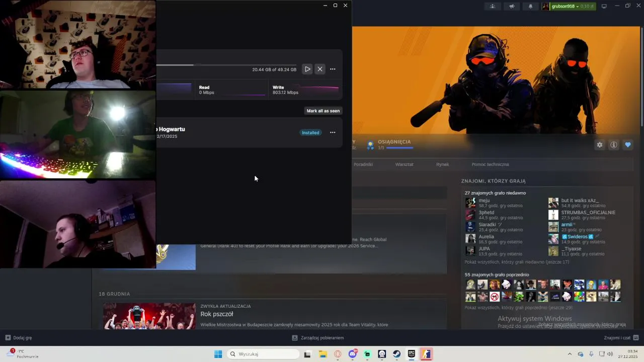
Task: Open Steam friends activity icon in header
Action: tap(493, 6)
